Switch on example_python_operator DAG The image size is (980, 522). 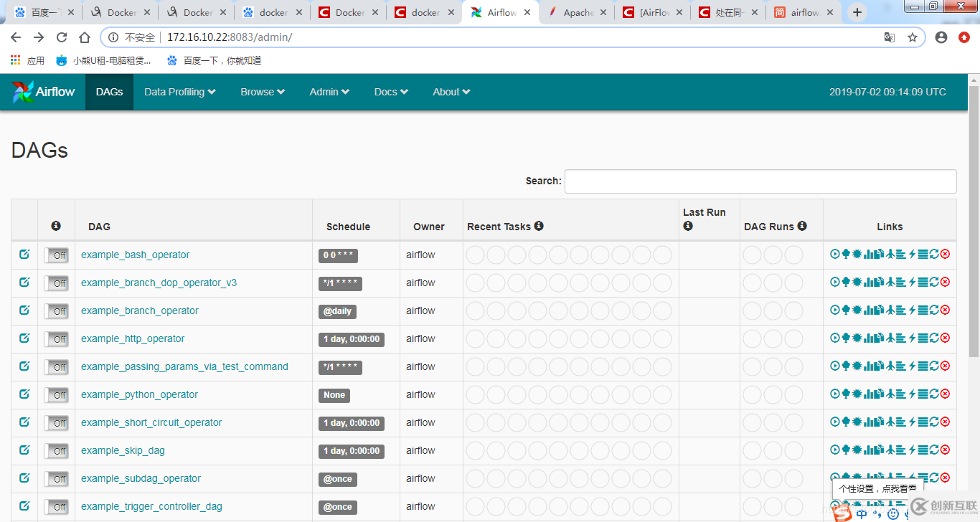pos(56,395)
